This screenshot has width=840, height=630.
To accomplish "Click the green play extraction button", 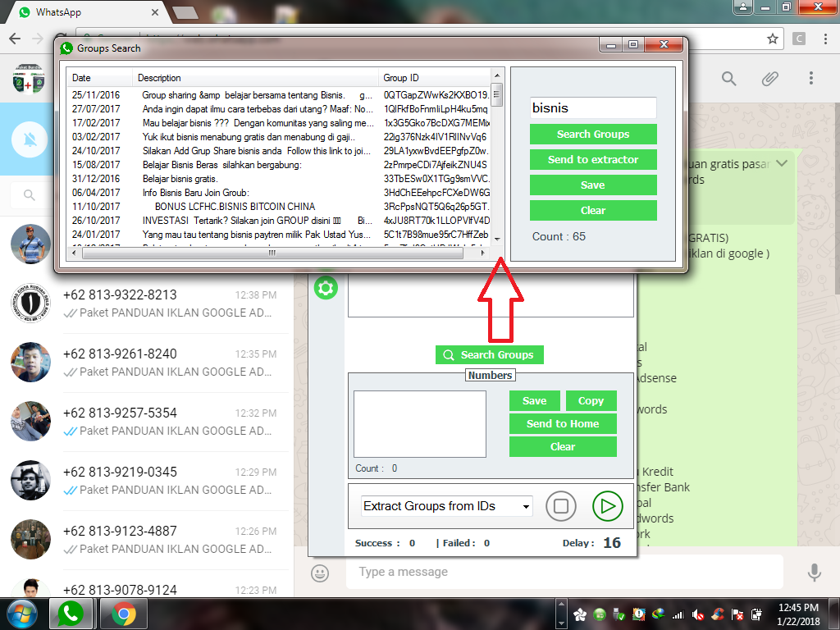I will click(x=608, y=506).
